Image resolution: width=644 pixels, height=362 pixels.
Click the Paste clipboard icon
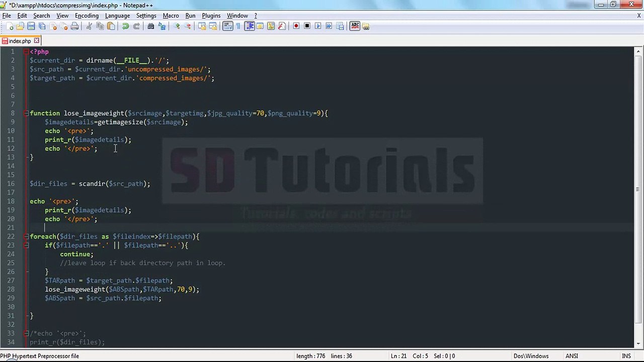click(x=111, y=26)
